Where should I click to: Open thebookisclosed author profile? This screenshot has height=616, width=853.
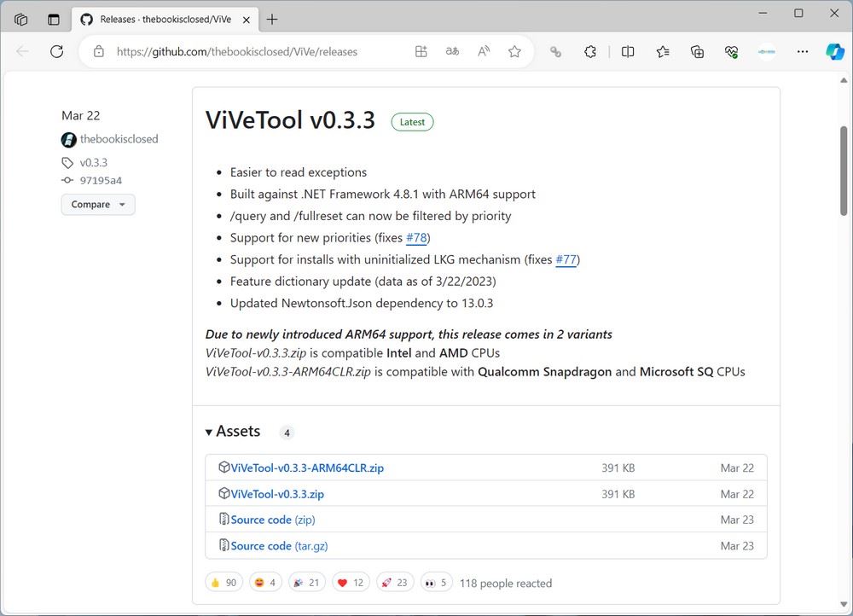click(119, 139)
